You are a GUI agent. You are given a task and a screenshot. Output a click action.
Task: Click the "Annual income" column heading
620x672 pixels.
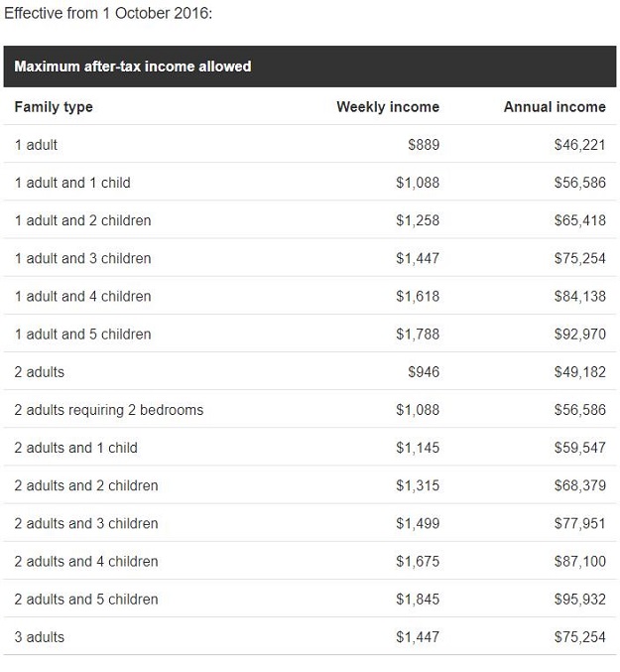(554, 106)
